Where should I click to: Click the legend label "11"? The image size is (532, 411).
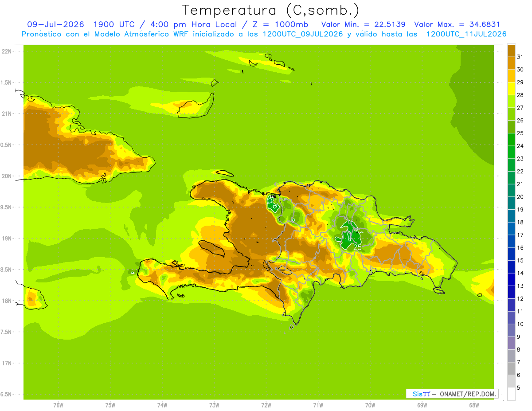520,311
